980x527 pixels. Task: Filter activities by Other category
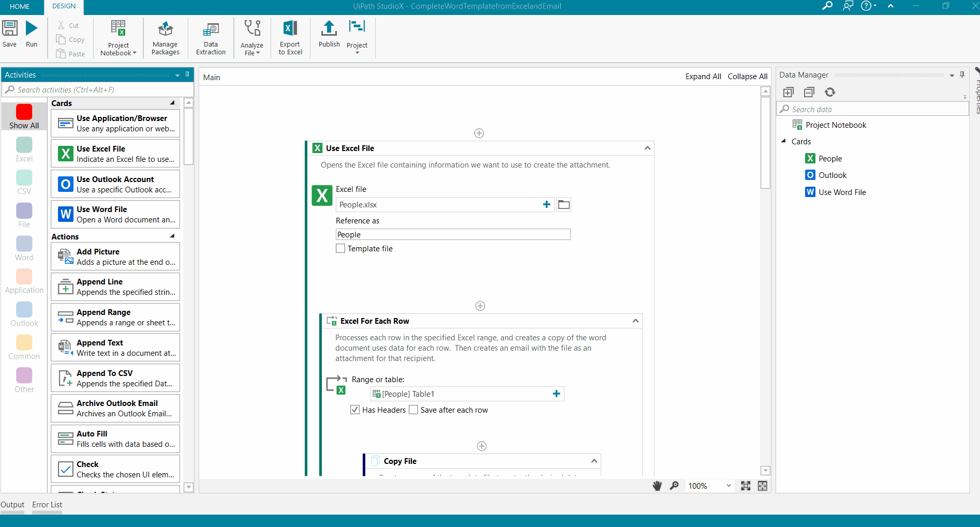24,381
